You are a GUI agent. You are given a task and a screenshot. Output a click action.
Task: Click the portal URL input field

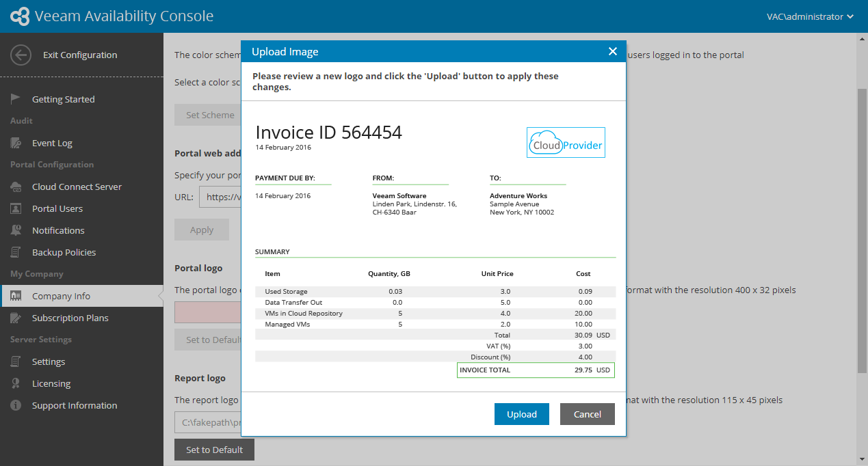[220, 197]
